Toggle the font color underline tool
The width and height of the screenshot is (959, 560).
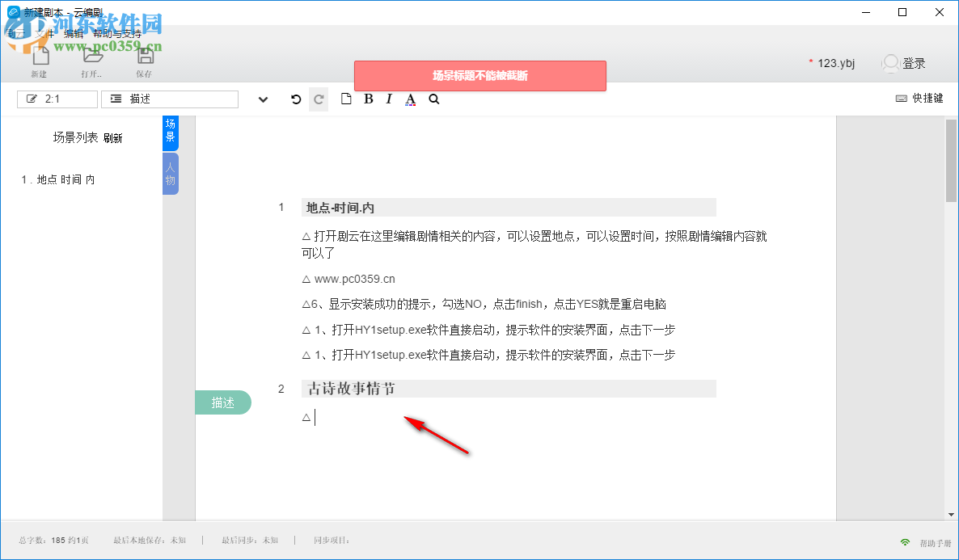click(x=410, y=99)
